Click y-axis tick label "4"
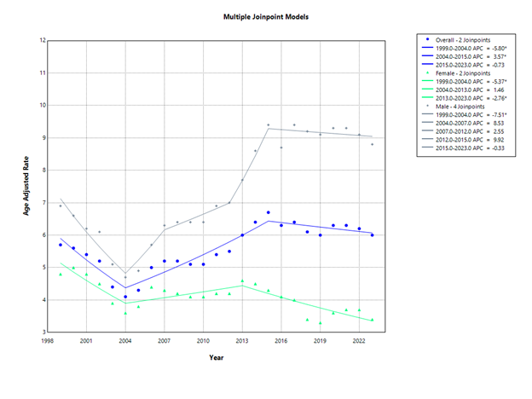Image resolution: width=532 pixels, height=399 pixels. point(43,299)
